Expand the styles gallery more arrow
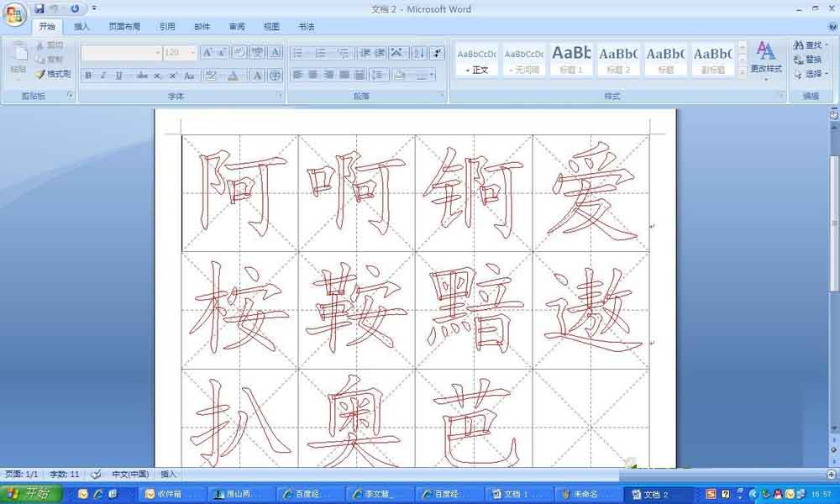Image resolution: width=840 pixels, height=504 pixels. [742, 72]
